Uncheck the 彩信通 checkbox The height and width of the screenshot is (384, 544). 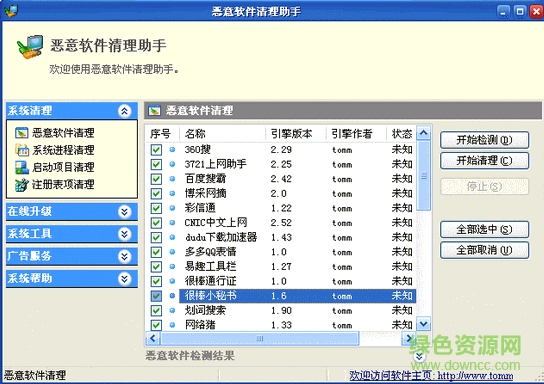156,208
